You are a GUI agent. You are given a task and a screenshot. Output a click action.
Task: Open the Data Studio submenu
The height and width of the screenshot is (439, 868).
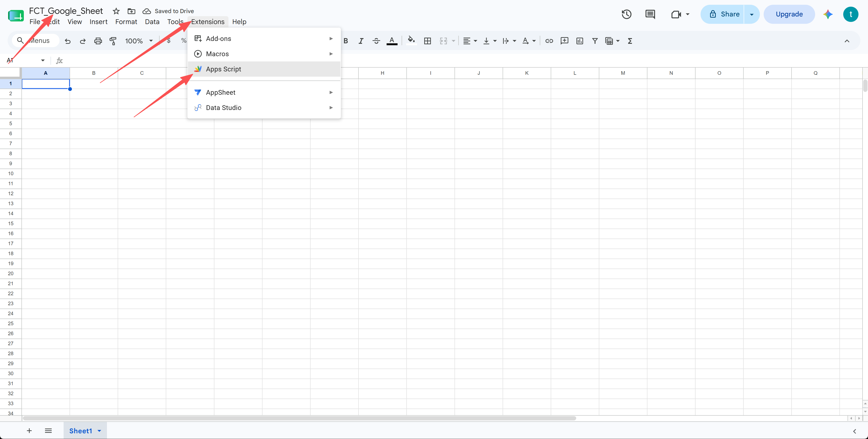click(264, 108)
